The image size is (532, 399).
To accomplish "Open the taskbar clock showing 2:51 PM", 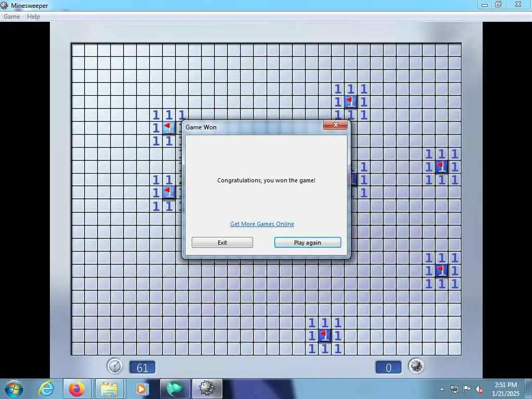I will [506, 389].
